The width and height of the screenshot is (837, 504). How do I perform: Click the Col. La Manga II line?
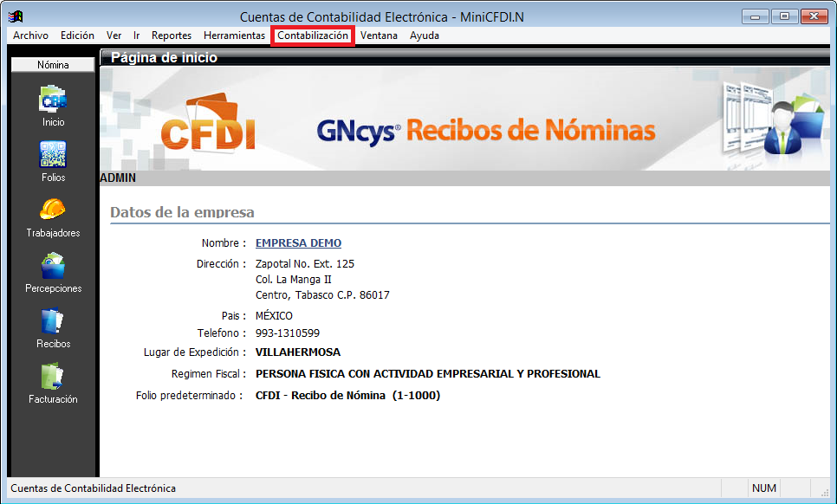click(x=294, y=280)
